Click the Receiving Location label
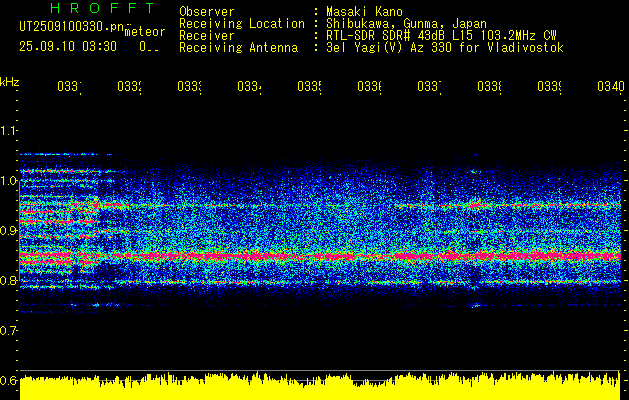The image size is (629, 400). point(242,24)
